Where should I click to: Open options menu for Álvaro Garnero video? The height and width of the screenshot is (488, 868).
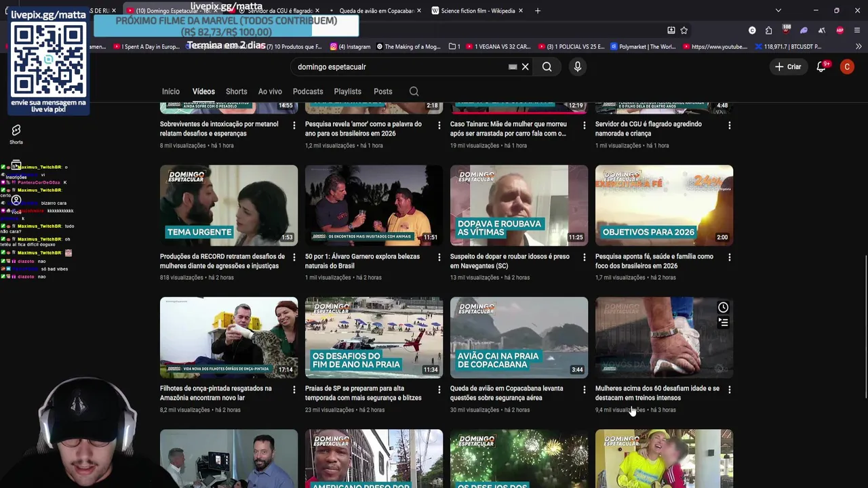439,258
